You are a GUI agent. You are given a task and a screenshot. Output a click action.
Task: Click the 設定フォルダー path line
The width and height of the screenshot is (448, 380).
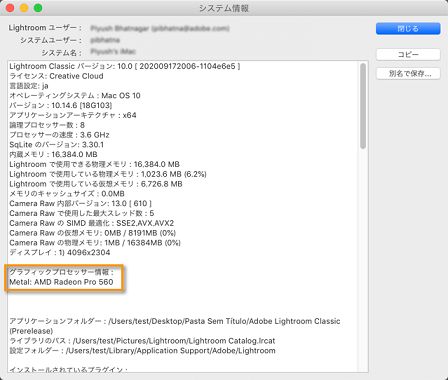coord(142,351)
